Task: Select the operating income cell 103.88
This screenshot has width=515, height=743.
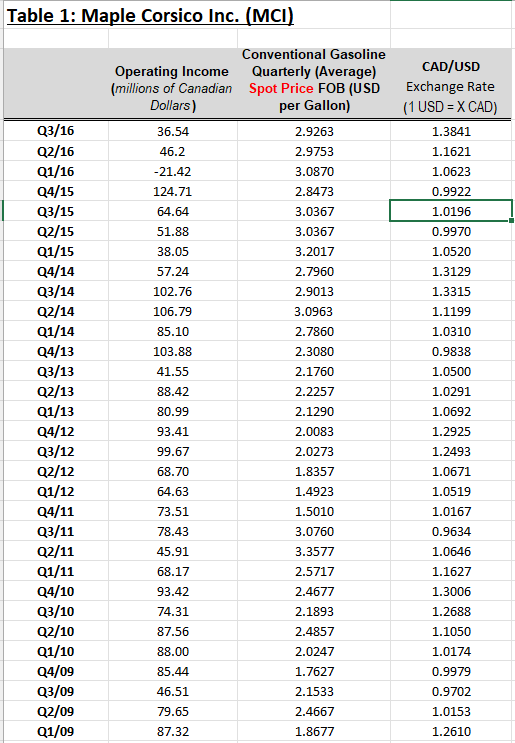Action: click(x=172, y=351)
